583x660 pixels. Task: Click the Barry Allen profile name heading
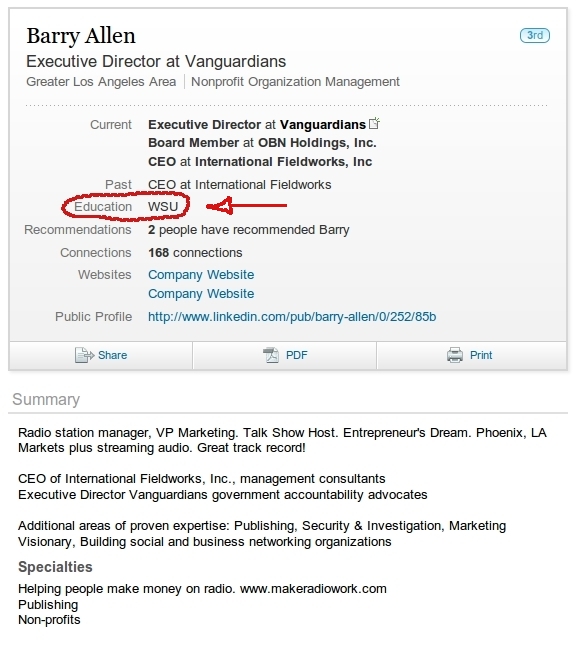tap(81, 36)
